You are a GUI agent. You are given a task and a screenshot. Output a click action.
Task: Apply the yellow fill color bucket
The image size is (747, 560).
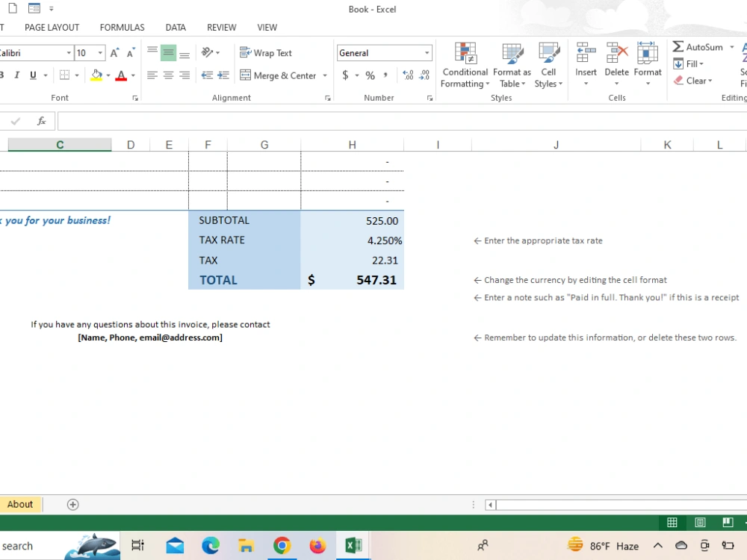(x=96, y=75)
